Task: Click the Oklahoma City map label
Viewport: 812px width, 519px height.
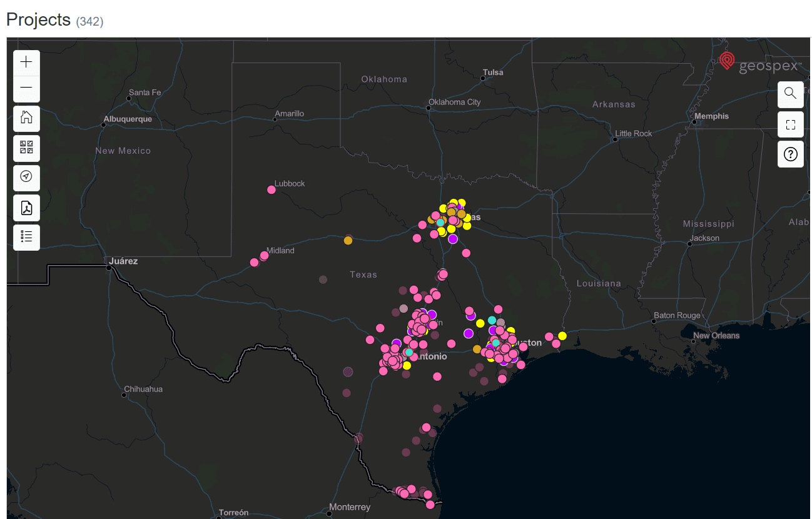Action: 454,102
